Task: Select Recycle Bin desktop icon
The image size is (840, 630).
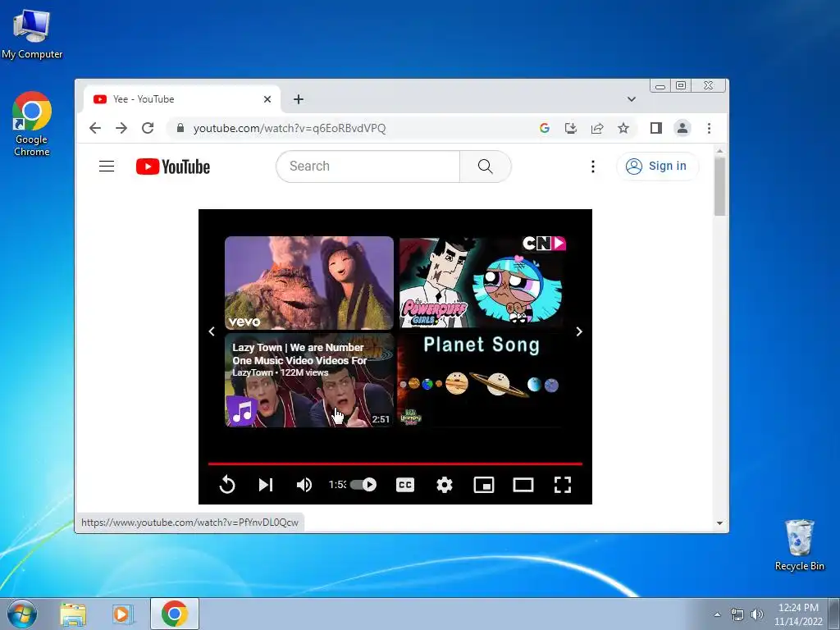Action: pyautogui.click(x=799, y=546)
